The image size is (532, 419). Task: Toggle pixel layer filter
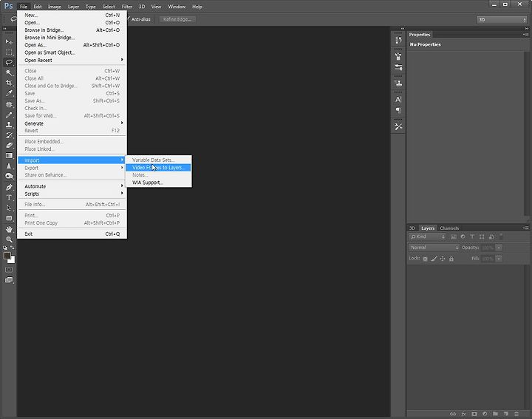pyautogui.click(x=453, y=236)
